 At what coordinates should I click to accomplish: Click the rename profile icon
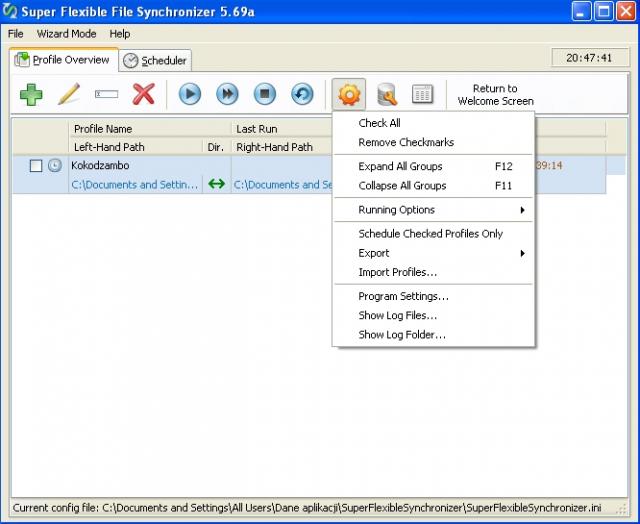107,94
